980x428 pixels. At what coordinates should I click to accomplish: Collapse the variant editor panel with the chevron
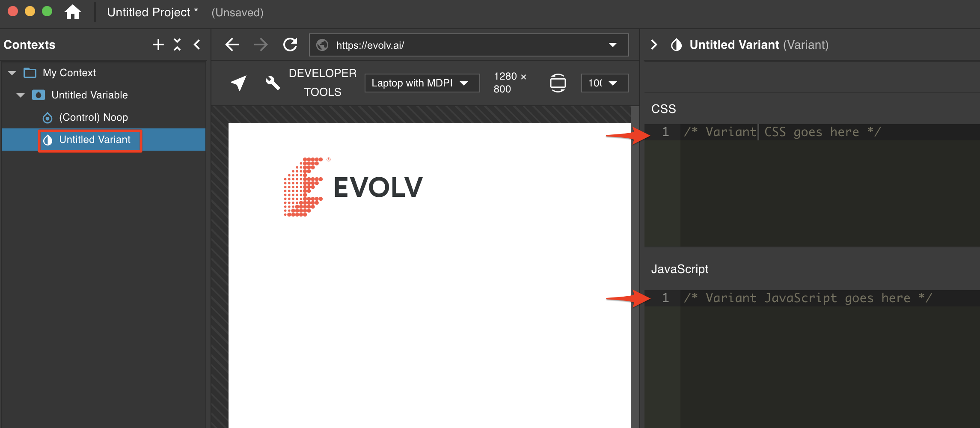(x=654, y=45)
